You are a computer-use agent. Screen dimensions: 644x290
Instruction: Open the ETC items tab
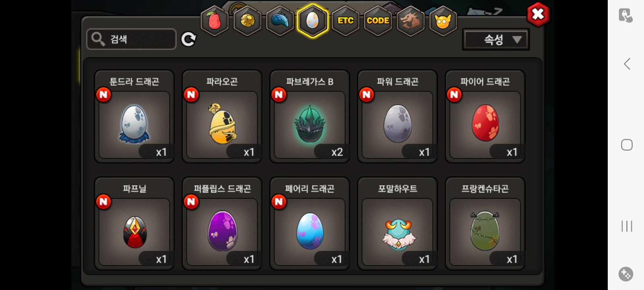(345, 21)
